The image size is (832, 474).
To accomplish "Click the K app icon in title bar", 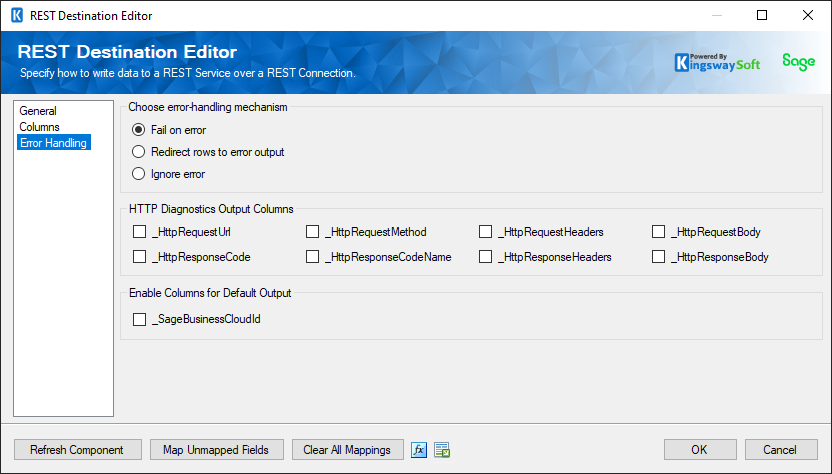I will [x=17, y=15].
